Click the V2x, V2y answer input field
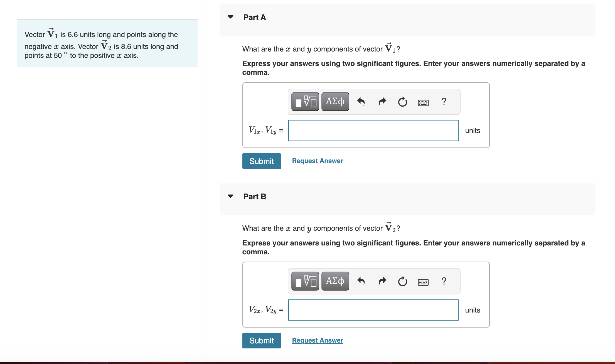Viewport: 615px width, 364px height. [373, 310]
